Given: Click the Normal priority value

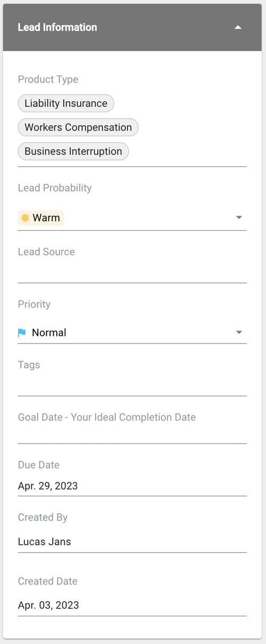Looking at the screenshot, I should coord(49,333).
